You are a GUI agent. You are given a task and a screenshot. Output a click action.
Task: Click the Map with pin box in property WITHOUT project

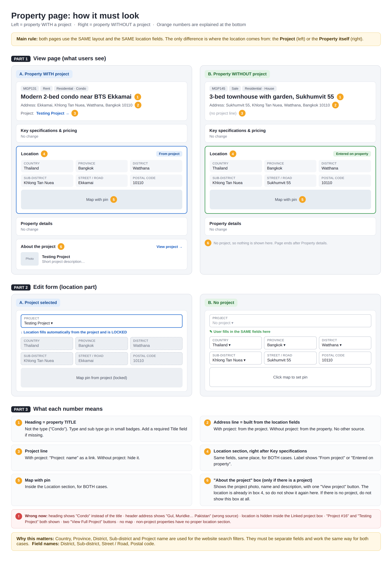(x=290, y=199)
